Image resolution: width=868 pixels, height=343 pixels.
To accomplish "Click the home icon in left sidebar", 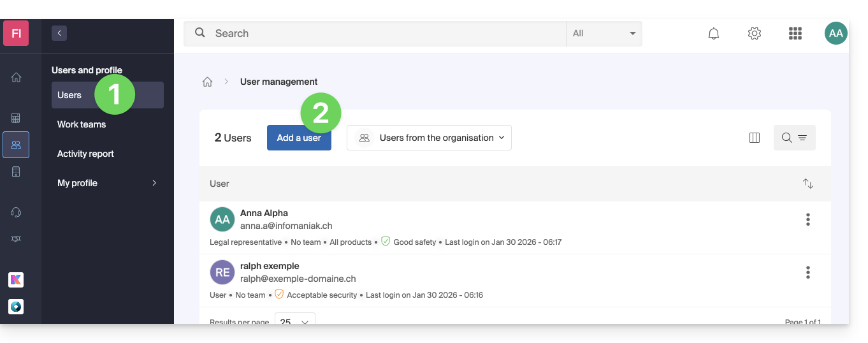I will [x=17, y=77].
